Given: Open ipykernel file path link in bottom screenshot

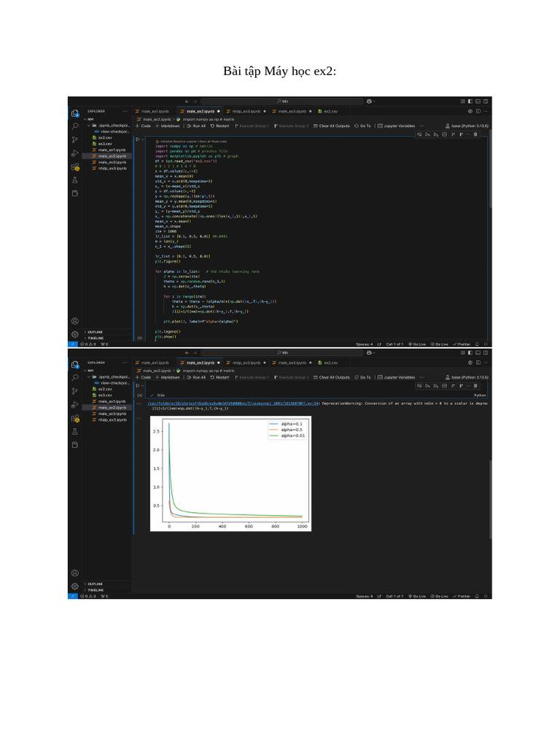Looking at the screenshot, I should point(233,403).
